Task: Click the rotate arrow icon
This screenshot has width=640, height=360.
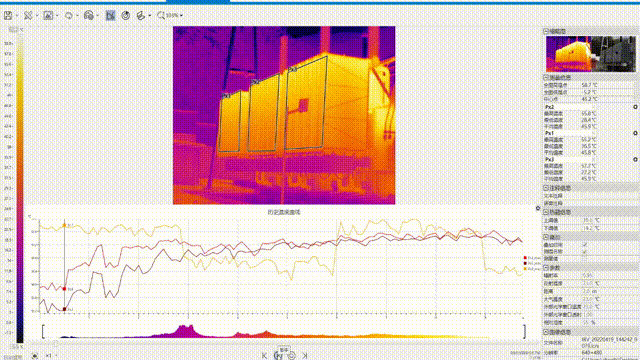Action: click(x=69, y=16)
